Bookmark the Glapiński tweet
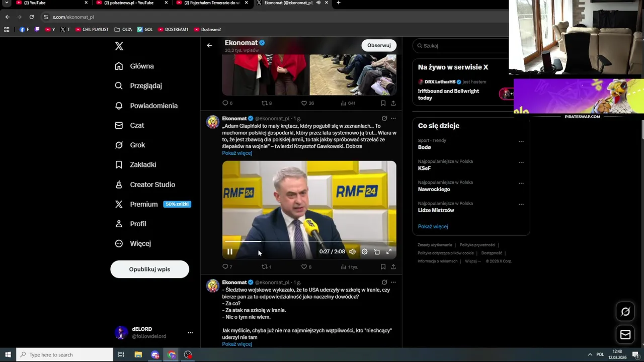Screen dimensions: 644x362 [x=383, y=267]
